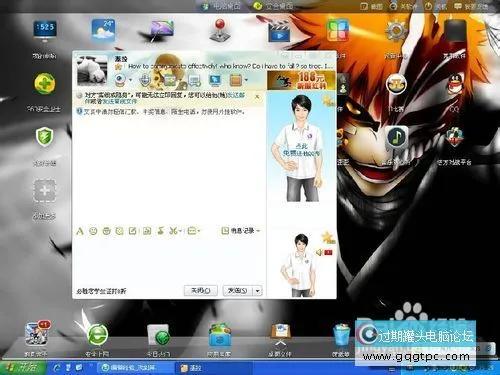
Task: Open the QQ penguin desktop icon
Action: point(454,85)
